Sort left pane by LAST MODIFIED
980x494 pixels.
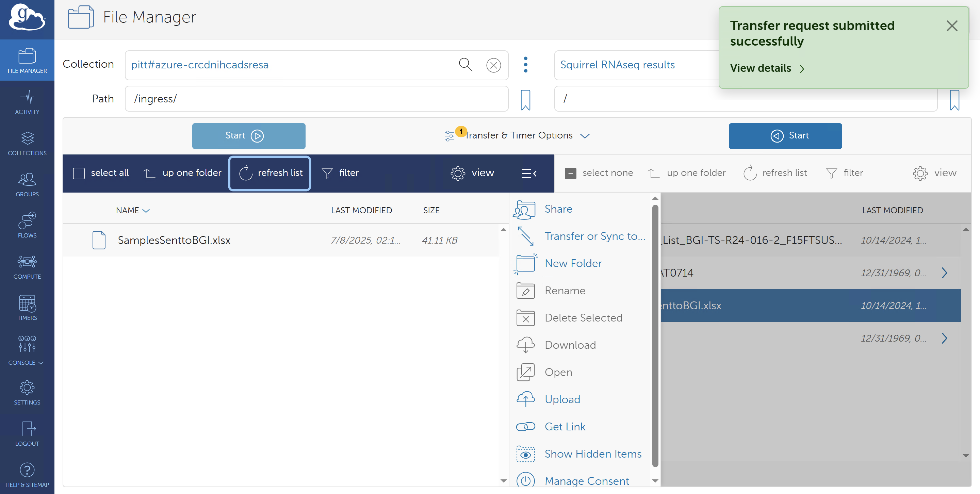click(x=361, y=210)
